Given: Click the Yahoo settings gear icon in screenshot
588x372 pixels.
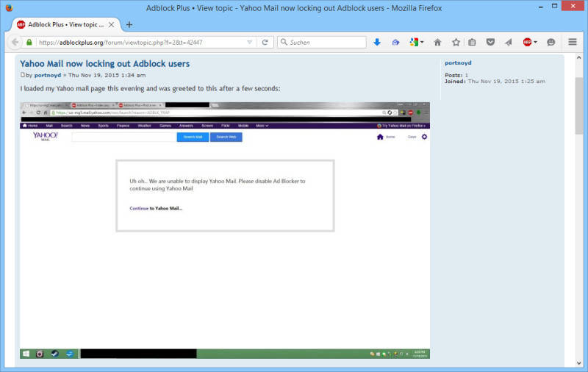Looking at the screenshot, I should pos(425,137).
